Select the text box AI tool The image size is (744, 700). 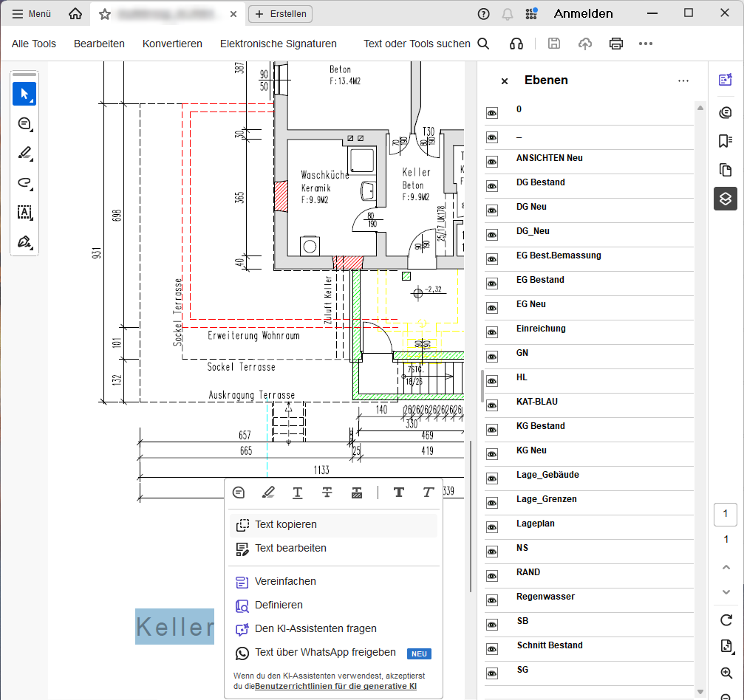(24, 213)
